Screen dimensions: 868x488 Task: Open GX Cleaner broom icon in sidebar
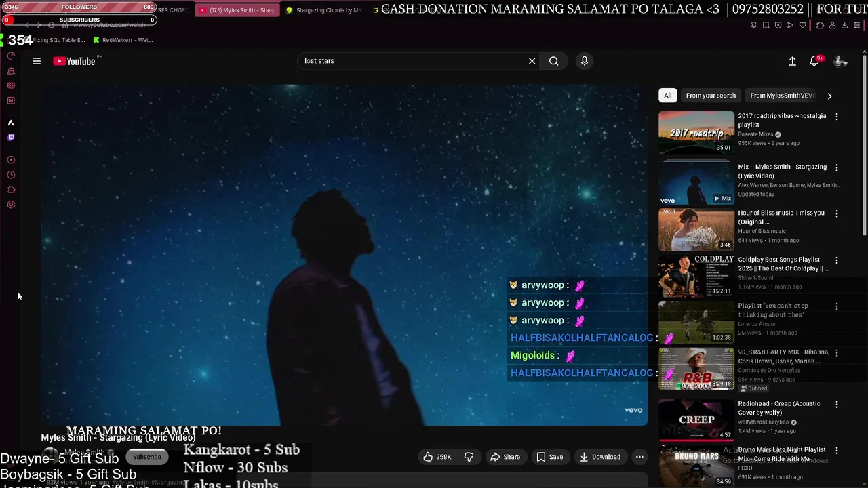tap(11, 70)
